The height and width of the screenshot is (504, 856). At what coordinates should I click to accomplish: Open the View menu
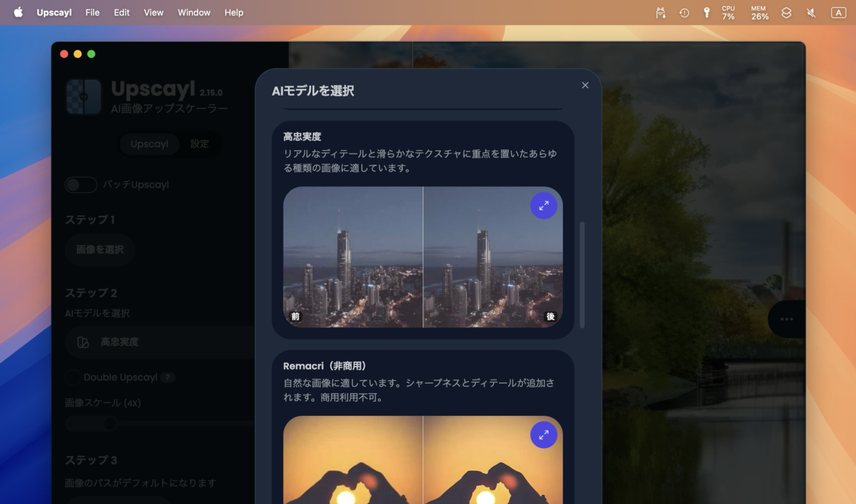(x=154, y=12)
